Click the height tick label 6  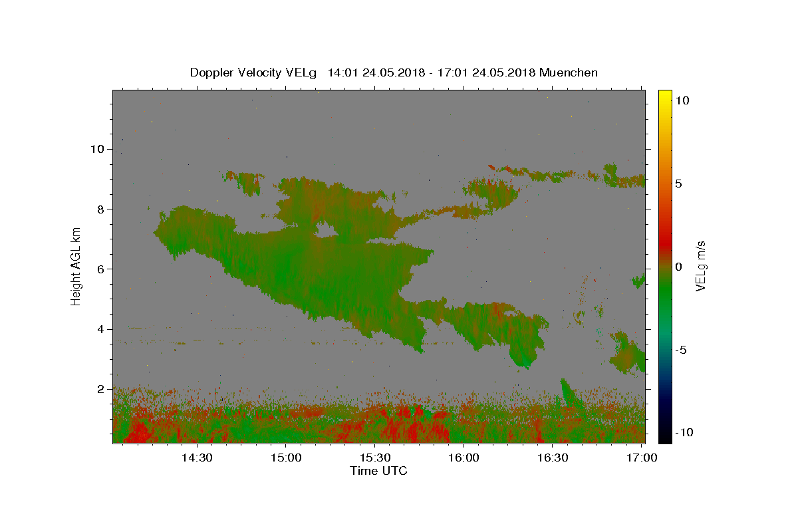[100, 269]
